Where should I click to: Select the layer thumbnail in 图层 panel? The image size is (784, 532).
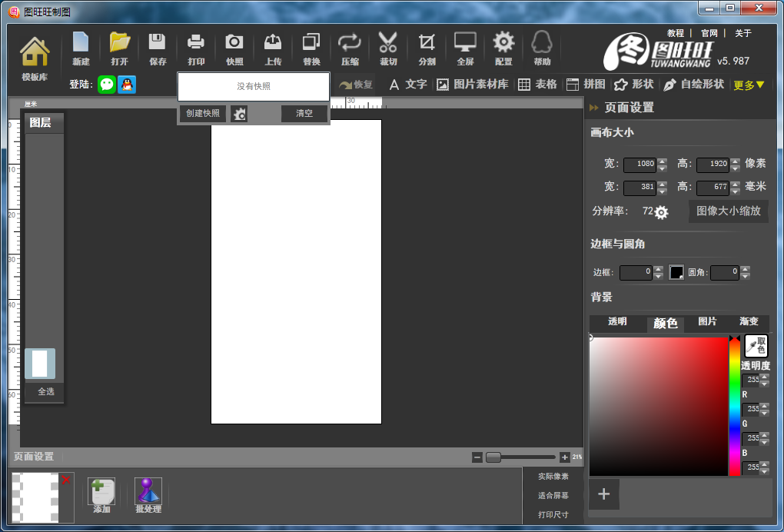tap(40, 364)
